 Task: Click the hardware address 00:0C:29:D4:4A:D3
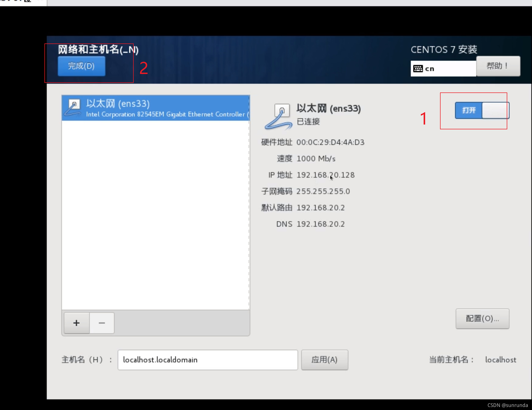tap(330, 142)
